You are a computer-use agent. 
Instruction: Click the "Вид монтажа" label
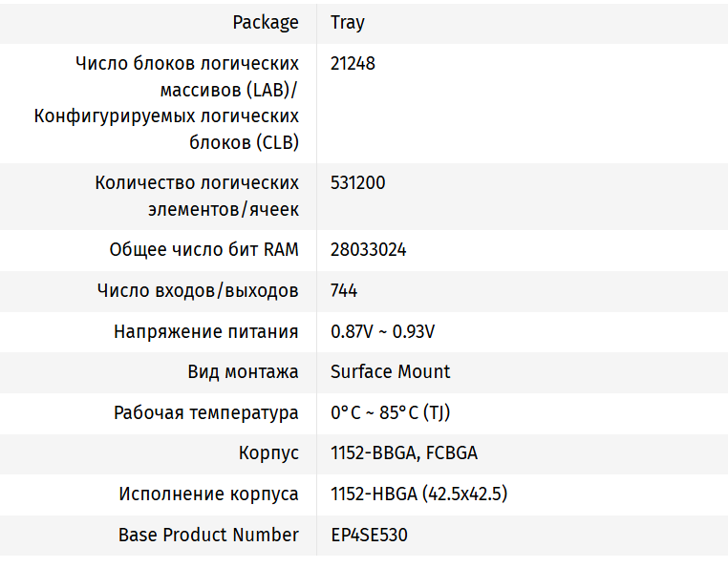243,371
